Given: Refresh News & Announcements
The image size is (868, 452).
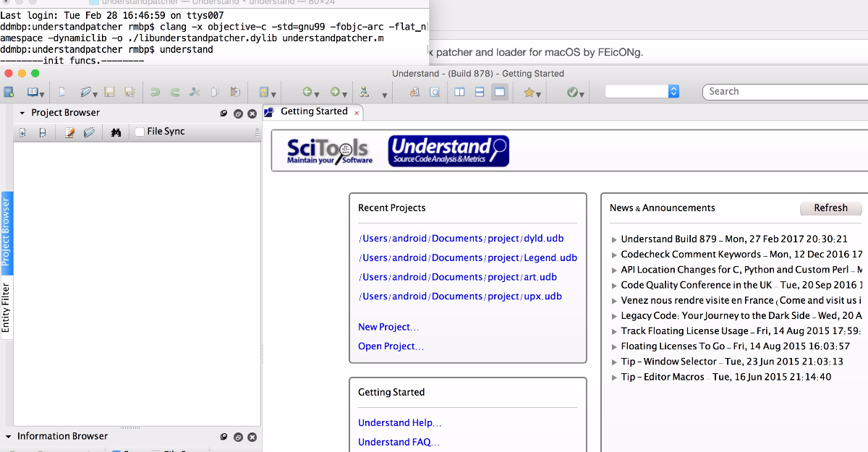Looking at the screenshot, I should 831,208.
